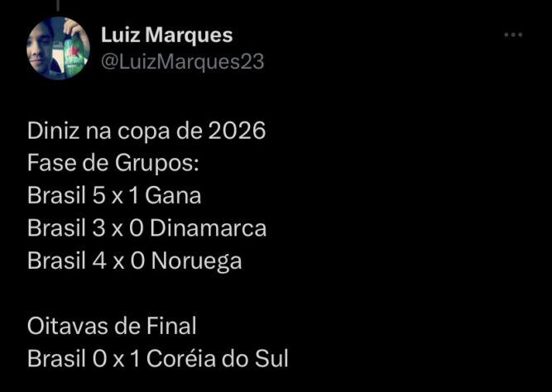
Task: Click the year "2026" in the tweet
Action: click(238, 131)
